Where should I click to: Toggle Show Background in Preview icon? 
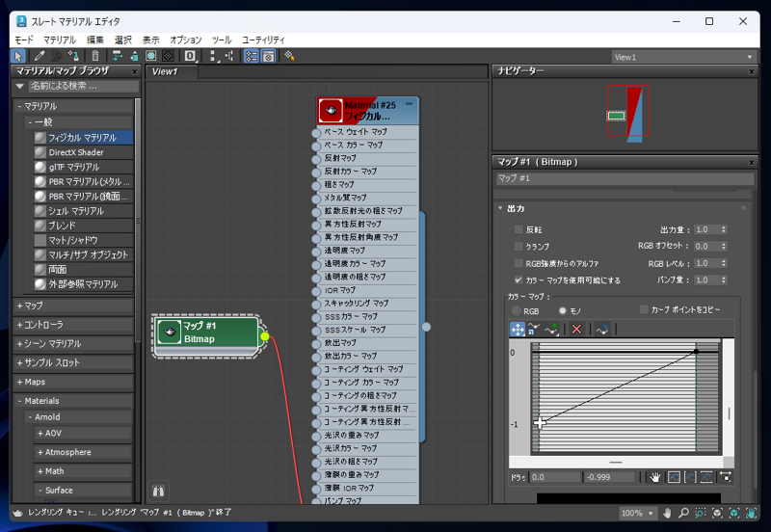(168, 56)
